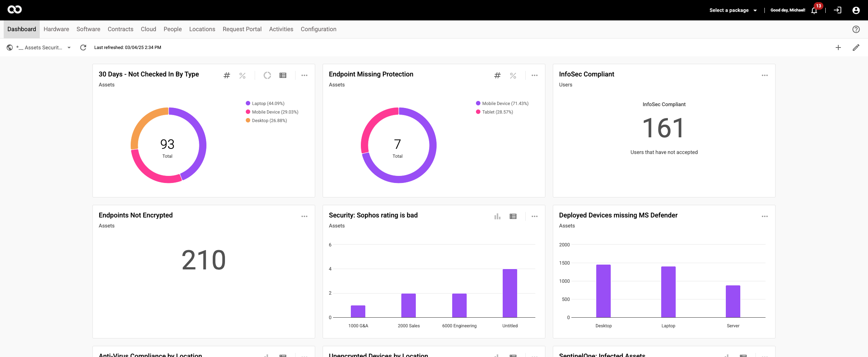Click the refresh dashboard icon
Viewport: 868px width, 357px height.
pos(83,48)
